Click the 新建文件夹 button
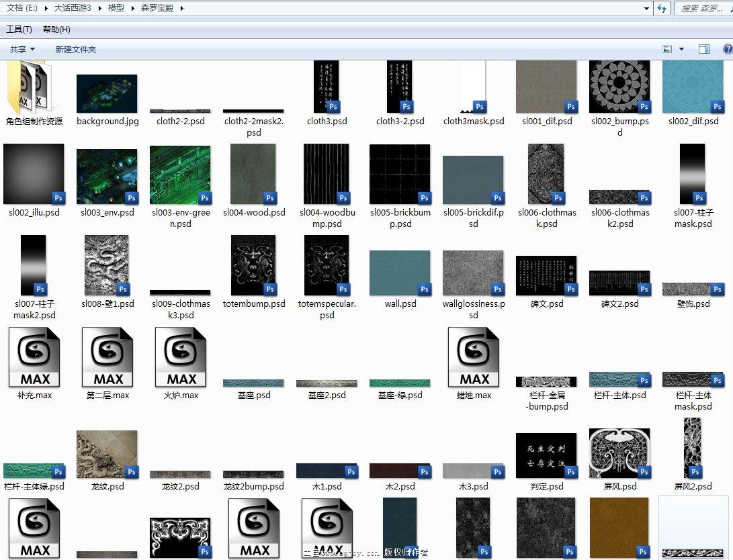 click(76, 49)
